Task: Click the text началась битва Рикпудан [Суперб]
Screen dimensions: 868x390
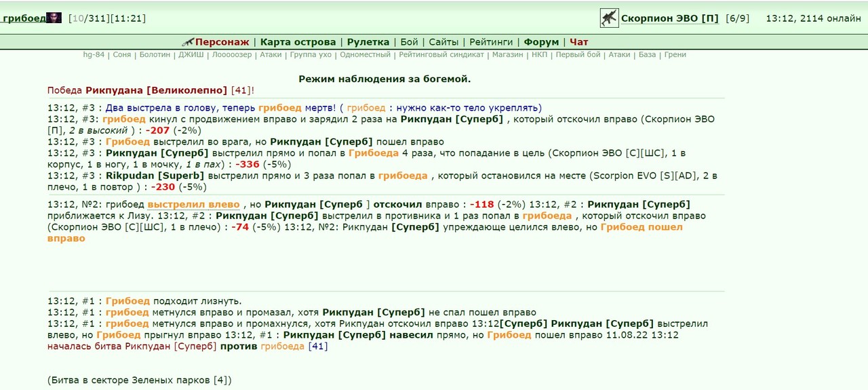Action: coord(132,347)
